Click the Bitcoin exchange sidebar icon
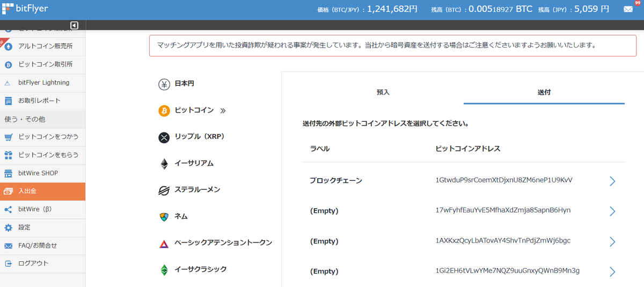 (8, 65)
